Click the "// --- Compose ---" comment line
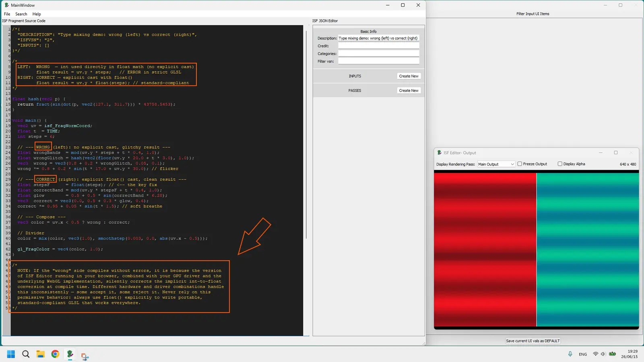The height and width of the screenshot is (362, 644). tap(41, 217)
